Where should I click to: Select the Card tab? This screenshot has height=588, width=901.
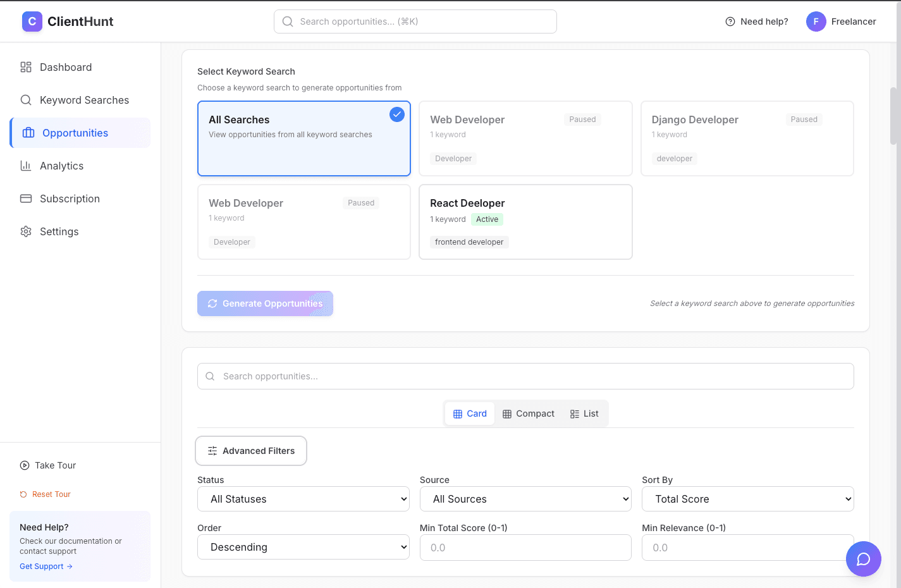(469, 413)
